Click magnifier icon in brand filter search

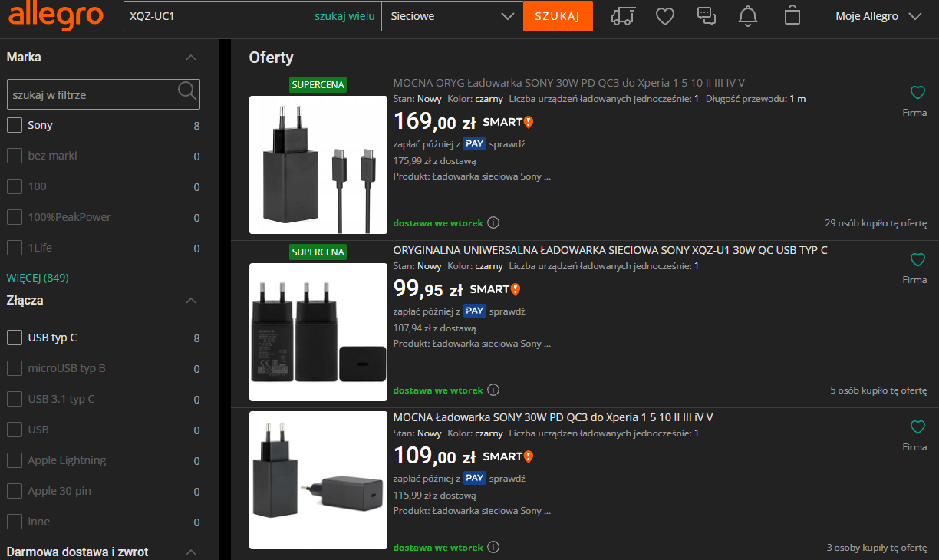point(187,91)
